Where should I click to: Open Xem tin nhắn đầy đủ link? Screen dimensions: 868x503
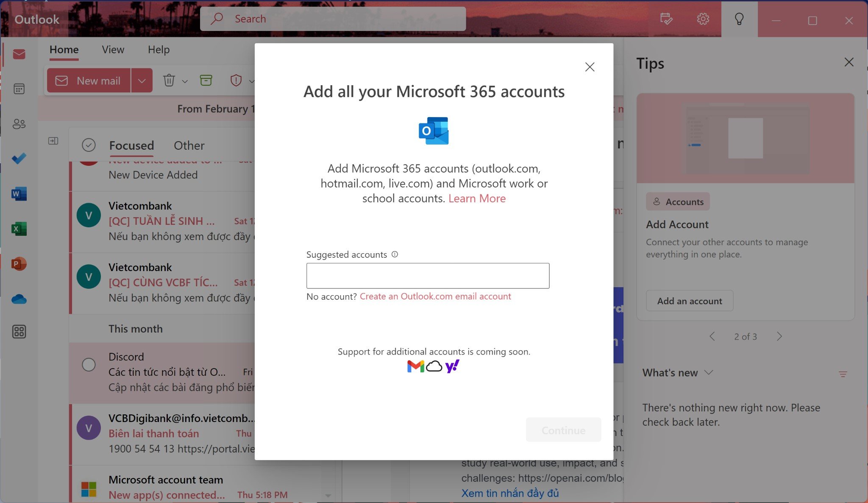click(510, 493)
